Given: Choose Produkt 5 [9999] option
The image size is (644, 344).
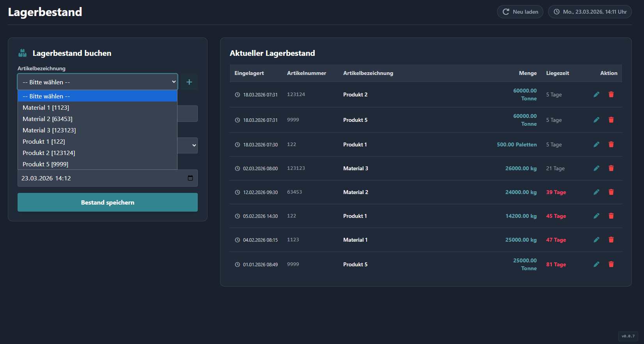Looking at the screenshot, I should 46,164.
